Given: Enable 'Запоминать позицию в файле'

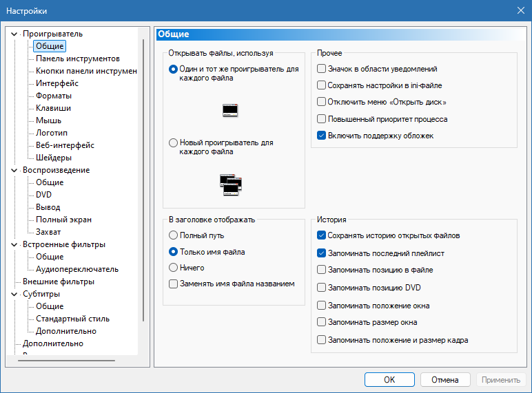Looking at the screenshot, I should [x=321, y=270].
